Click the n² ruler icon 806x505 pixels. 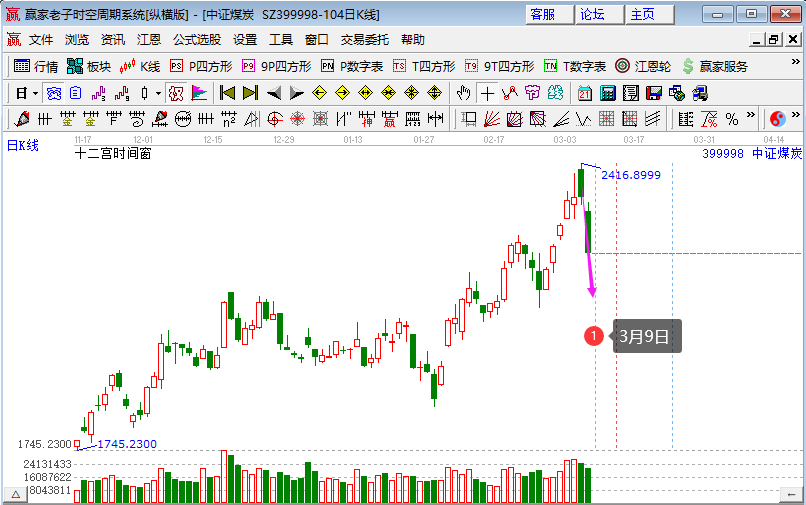point(229,119)
